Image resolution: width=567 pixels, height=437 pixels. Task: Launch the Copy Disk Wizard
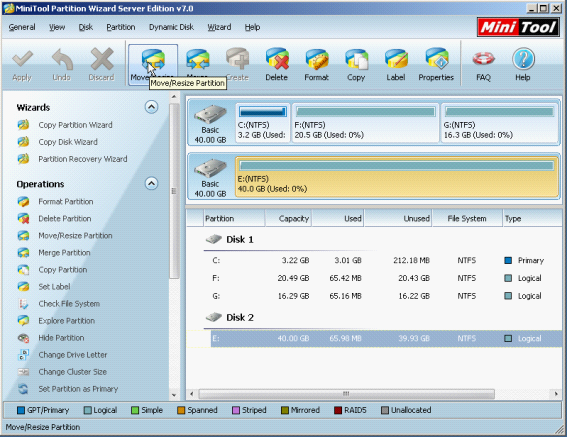coord(68,142)
